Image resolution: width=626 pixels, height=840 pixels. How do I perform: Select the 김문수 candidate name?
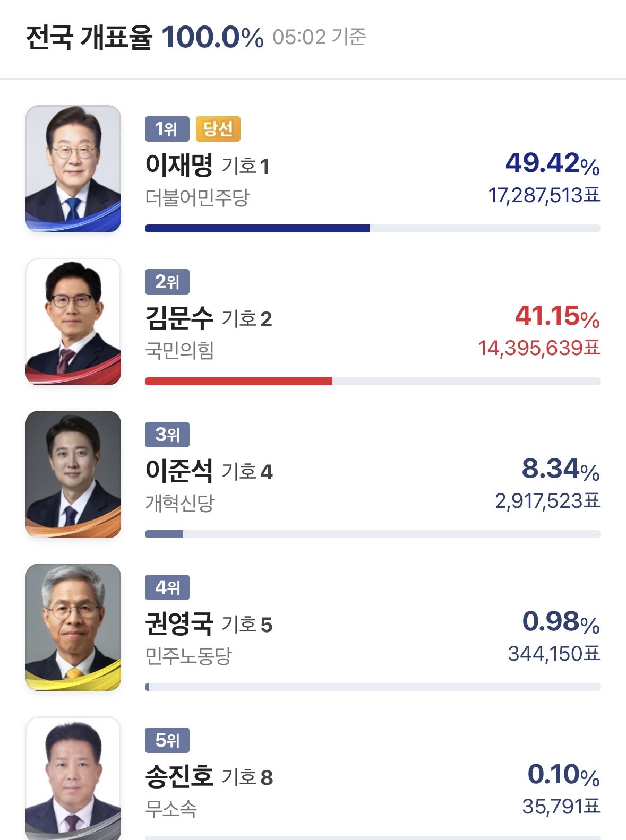tap(179, 318)
